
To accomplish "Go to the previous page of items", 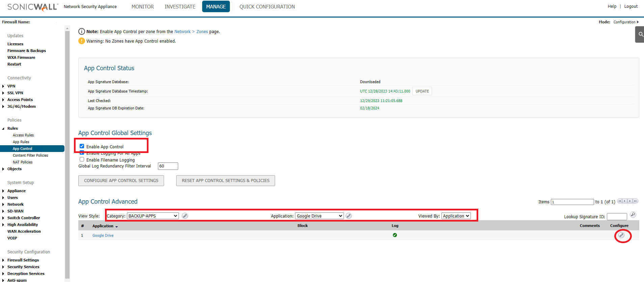I will 625,201.
